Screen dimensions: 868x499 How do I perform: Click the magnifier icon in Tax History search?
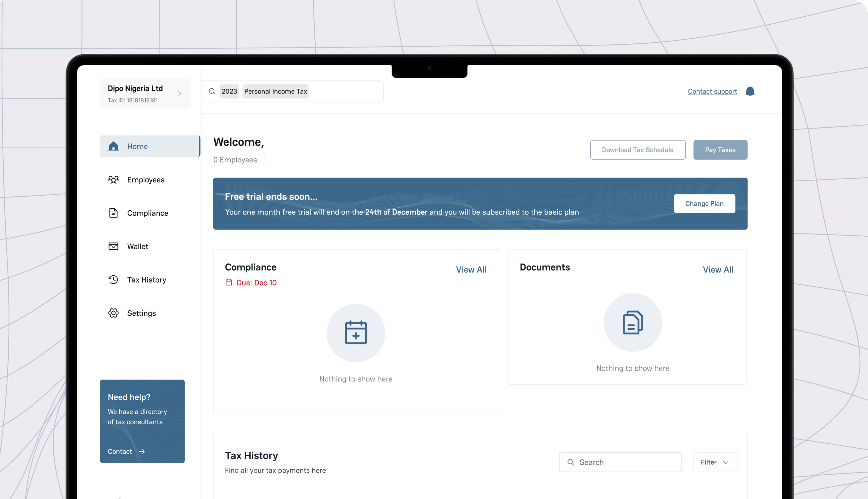[571, 462]
